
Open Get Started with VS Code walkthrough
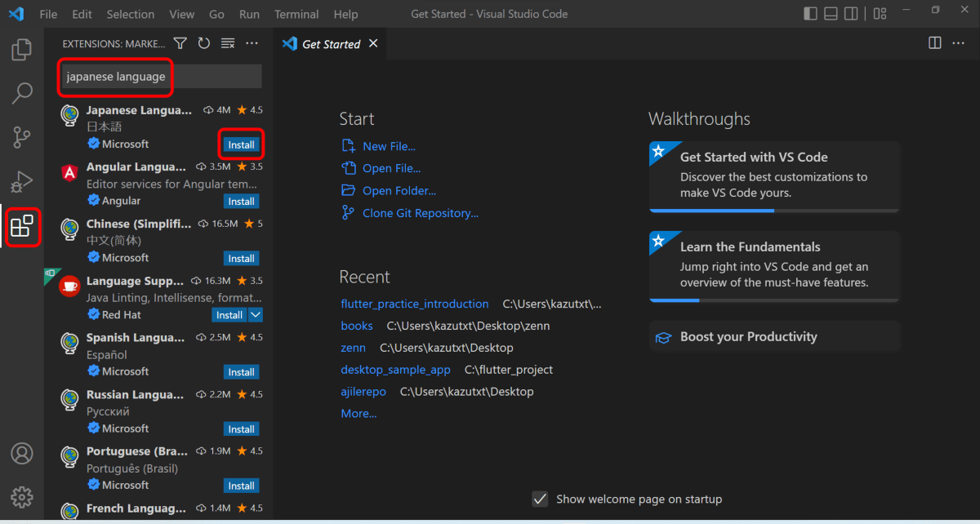pos(774,177)
